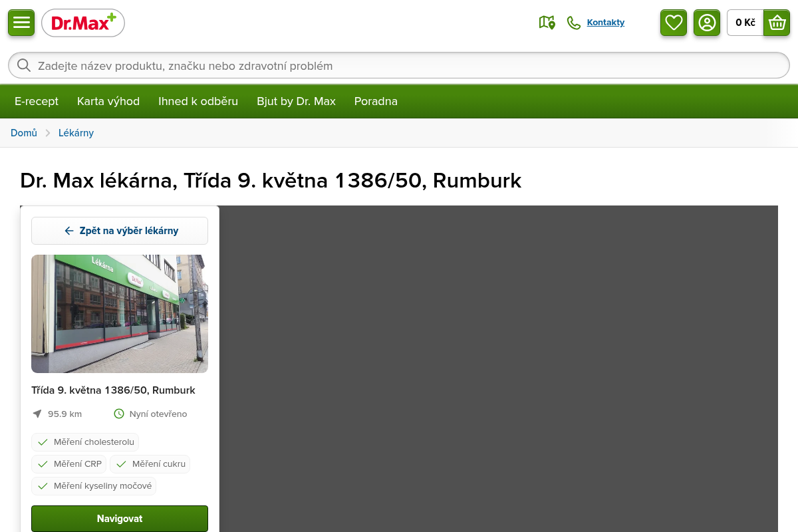Go to Bjut by Dr. Max
798x532 pixels.
pos(297,101)
